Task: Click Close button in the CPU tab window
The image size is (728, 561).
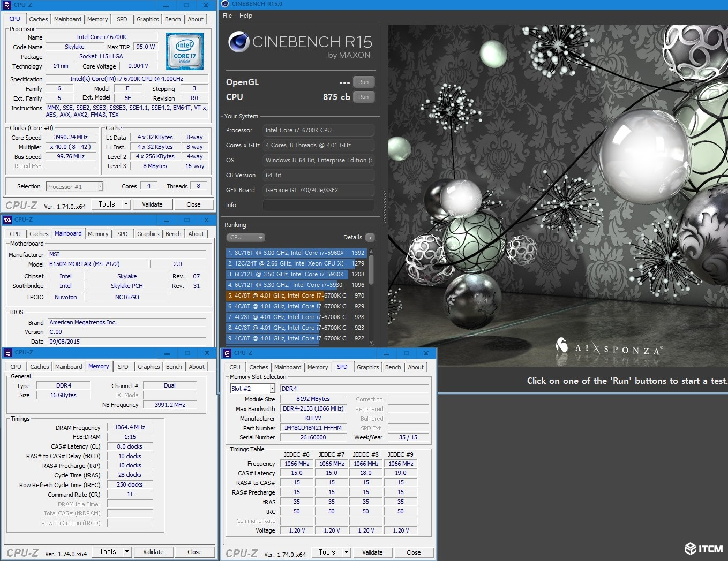Action: [x=193, y=204]
